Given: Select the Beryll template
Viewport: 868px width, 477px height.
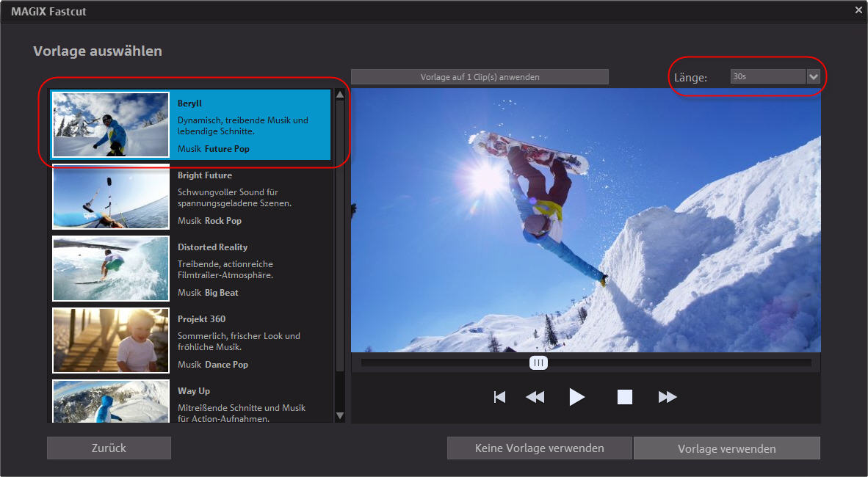Looking at the screenshot, I should (x=192, y=125).
